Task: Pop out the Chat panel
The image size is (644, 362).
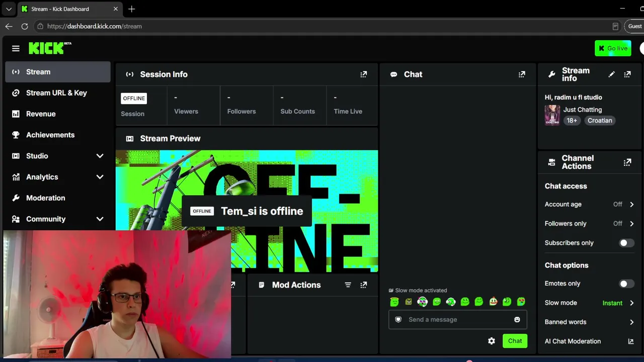Action: pos(522,74)
